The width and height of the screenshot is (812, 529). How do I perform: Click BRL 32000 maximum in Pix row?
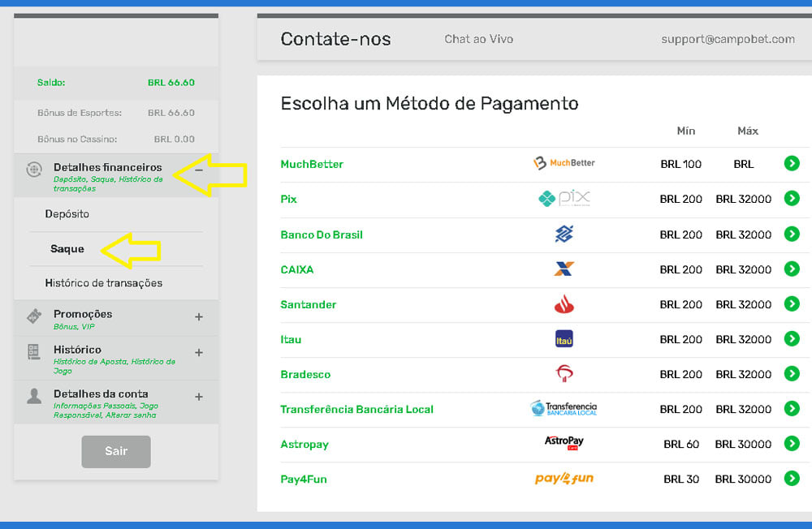743,200
